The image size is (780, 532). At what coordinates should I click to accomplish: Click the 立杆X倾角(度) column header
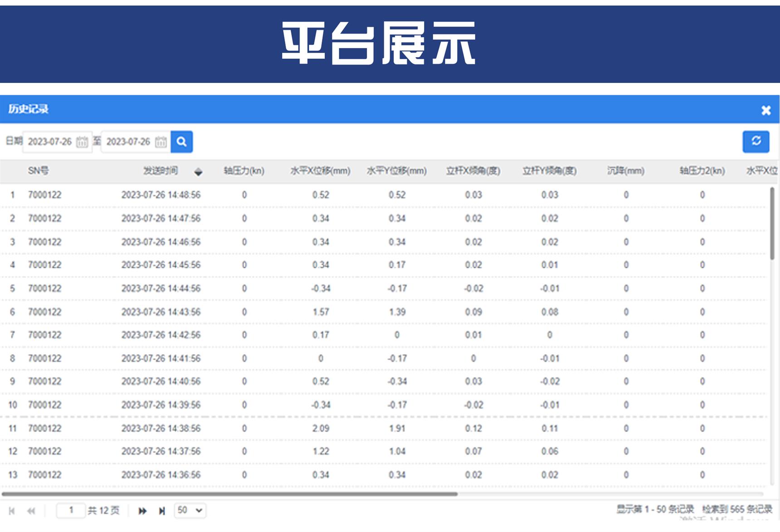(473, 171)
